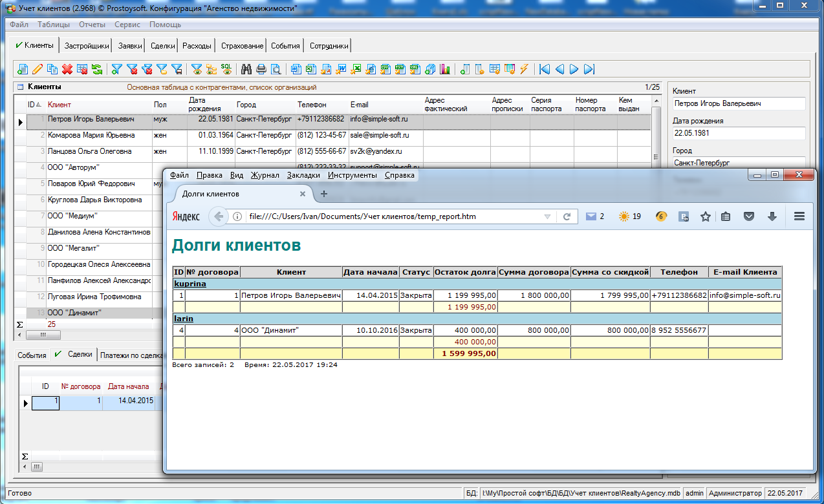Click the Яндекс logo in browser
This screenshot has width=824, height=504.
[185, 216]
